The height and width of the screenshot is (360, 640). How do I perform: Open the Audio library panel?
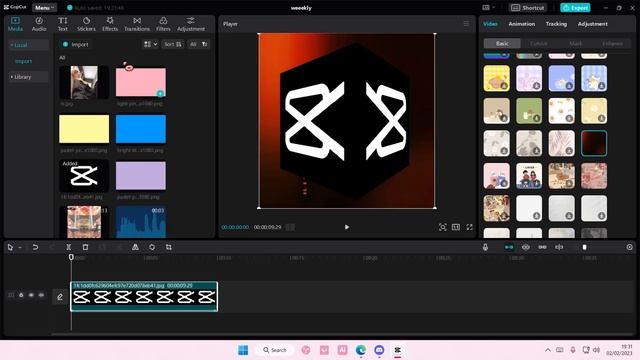39,24
